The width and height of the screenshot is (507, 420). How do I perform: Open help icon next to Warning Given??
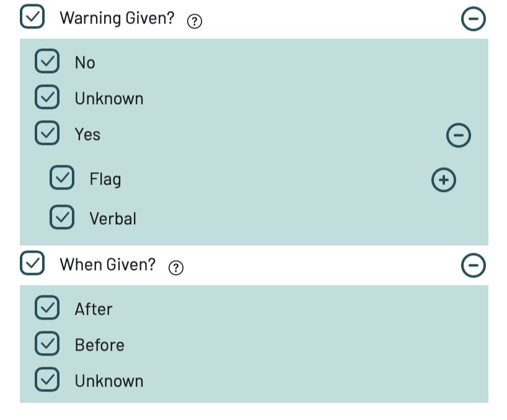(x=195, y=22)
